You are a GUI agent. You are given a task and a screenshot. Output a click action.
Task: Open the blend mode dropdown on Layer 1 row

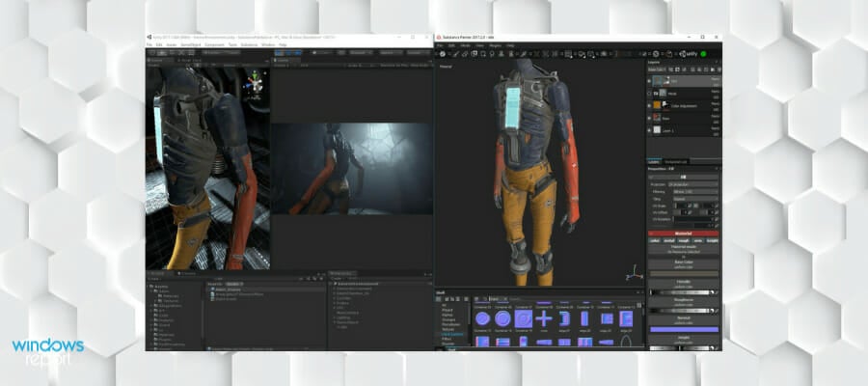(x=716, y=128)
